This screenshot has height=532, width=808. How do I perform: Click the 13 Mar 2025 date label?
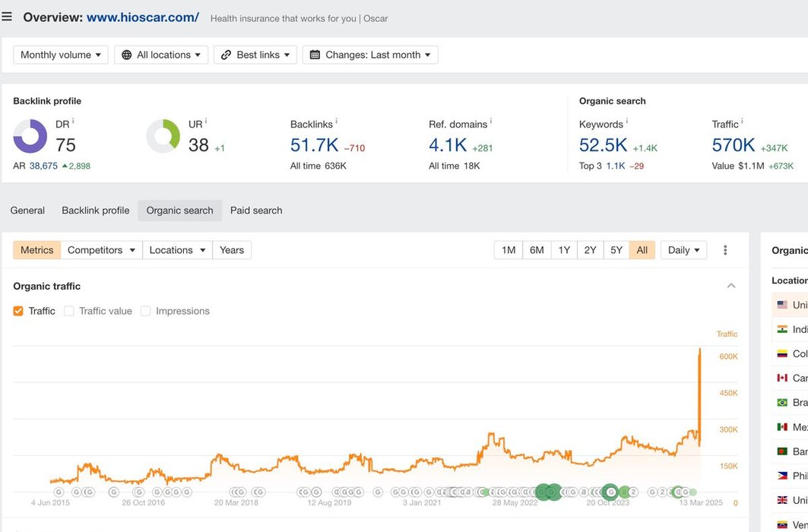tap(701, 502)
